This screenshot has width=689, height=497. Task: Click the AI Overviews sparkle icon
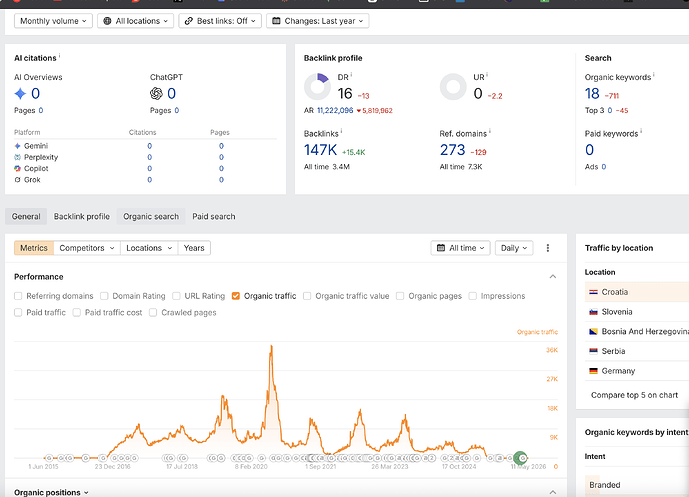20,93
